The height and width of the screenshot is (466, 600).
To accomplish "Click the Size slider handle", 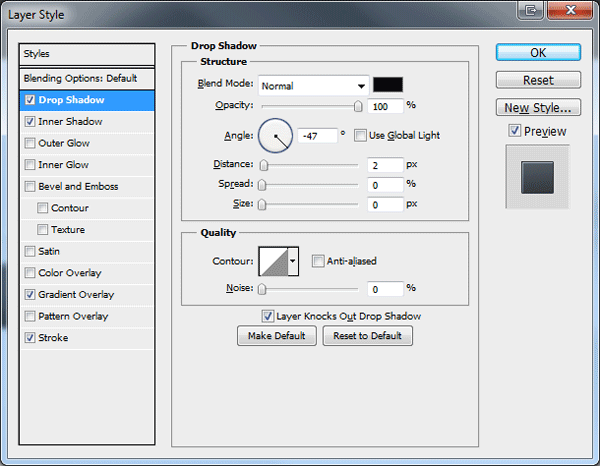I will 262,205.
